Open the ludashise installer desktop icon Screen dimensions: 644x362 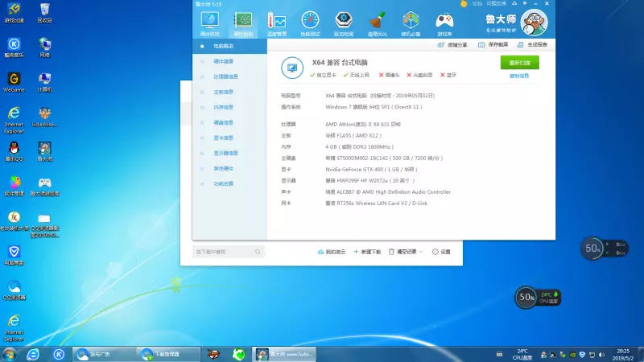(x=44, y=117)
